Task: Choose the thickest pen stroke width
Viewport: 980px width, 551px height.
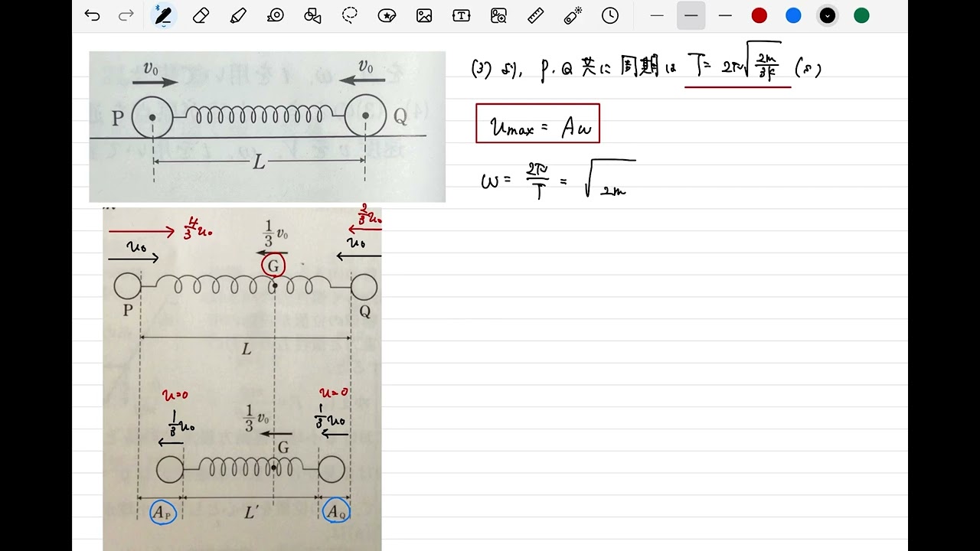Action: pos(725,15)
